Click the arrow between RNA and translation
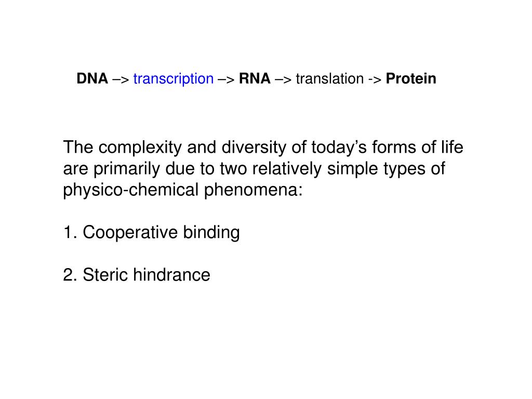 [x=283, y=79]
